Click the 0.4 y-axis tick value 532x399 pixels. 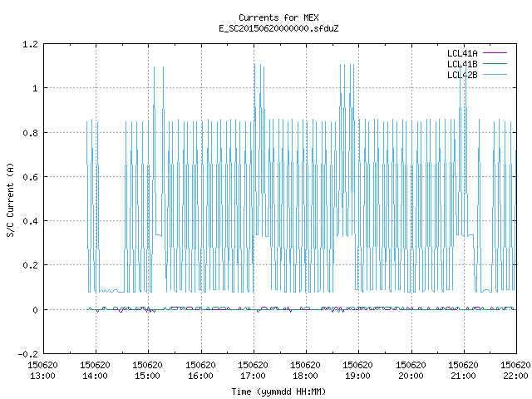[30, 221]
